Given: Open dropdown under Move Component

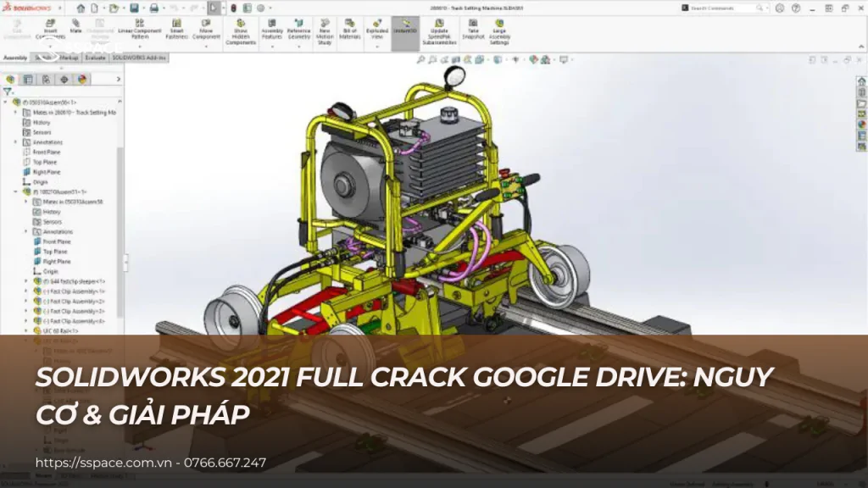Looking at the screenshot, I should [x=206, y=46].
